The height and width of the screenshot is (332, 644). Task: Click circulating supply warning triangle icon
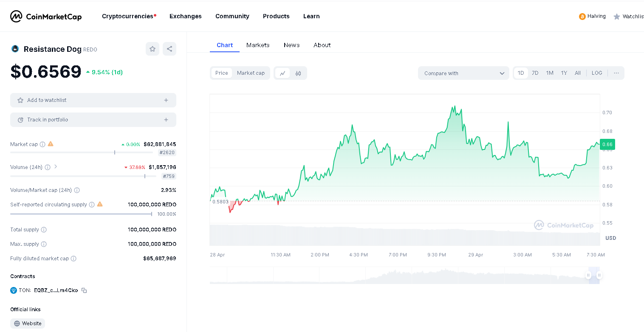tap(100, 204)
